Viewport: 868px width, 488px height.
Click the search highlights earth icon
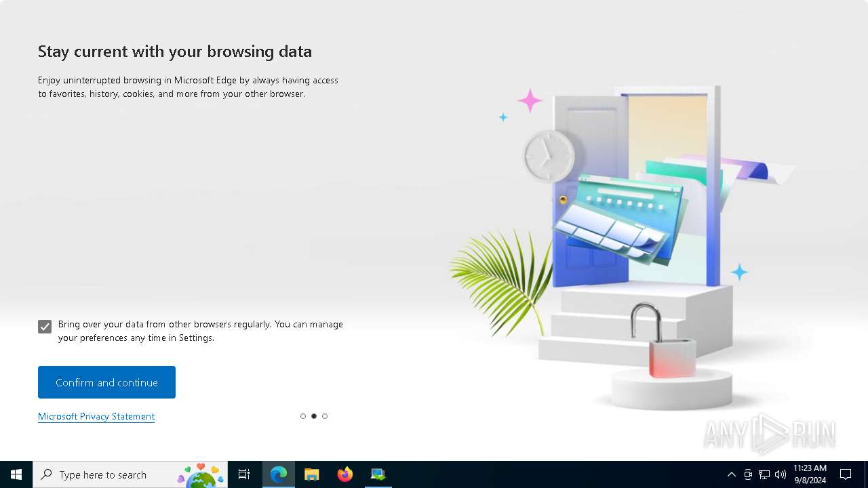tap(201, 475)
